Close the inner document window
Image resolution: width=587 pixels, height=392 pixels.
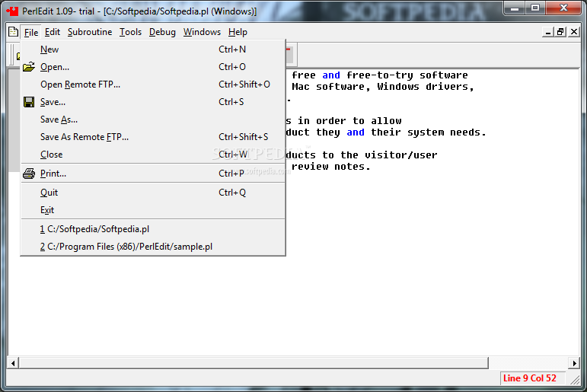[x=573, y=32]
